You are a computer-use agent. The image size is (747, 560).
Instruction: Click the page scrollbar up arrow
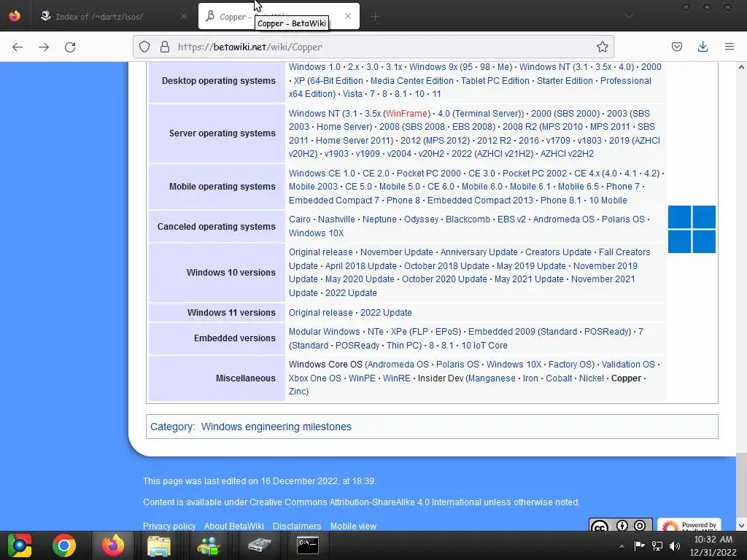741,67
